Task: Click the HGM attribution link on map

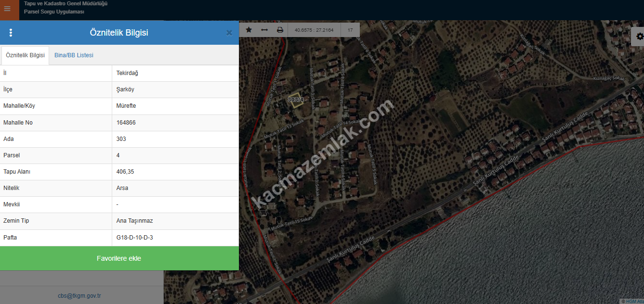Action: pyautogui.click(x=631, y=301)
